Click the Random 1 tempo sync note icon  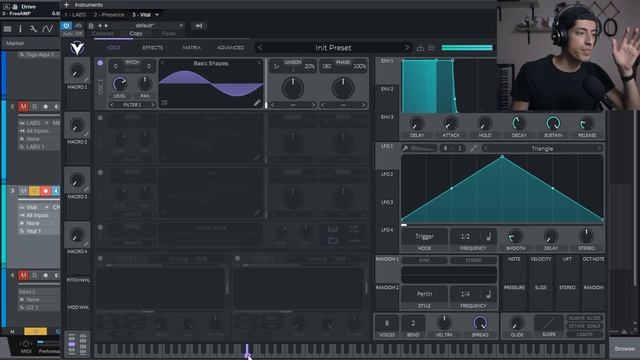(x=488, y=294)
